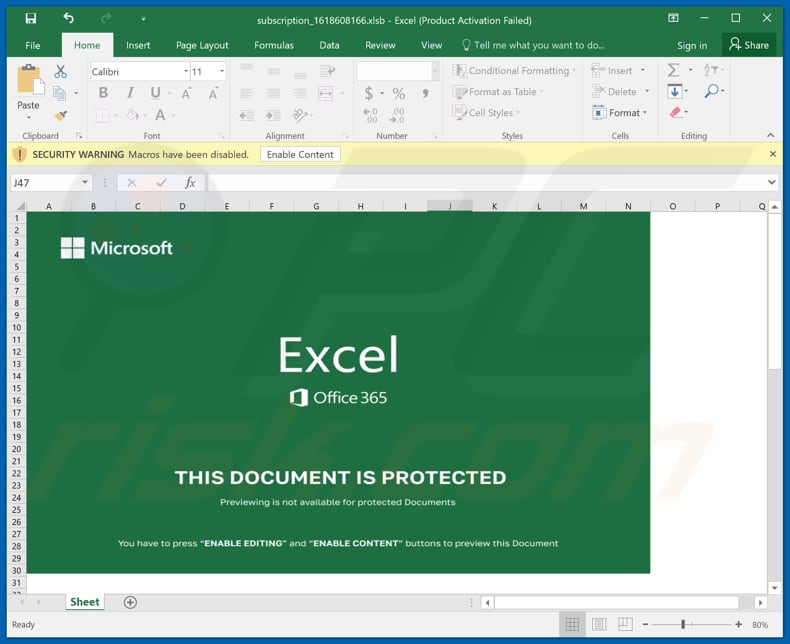This screenshot has height=644, width=790.
Task: Center text horizontally icon
Action: pos(274,93)
